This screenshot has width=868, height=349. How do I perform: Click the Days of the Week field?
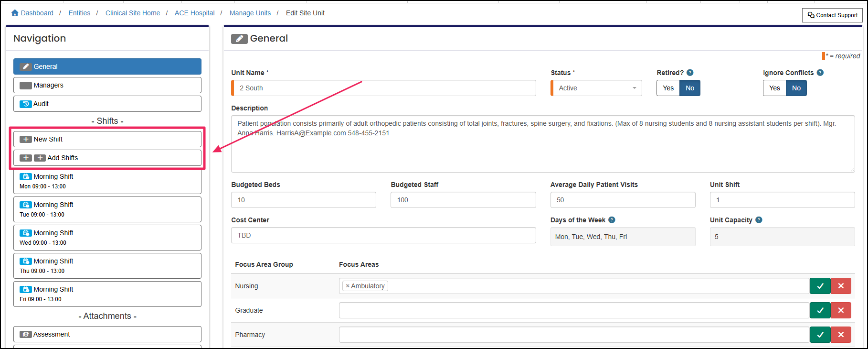[x=623, y=237]
